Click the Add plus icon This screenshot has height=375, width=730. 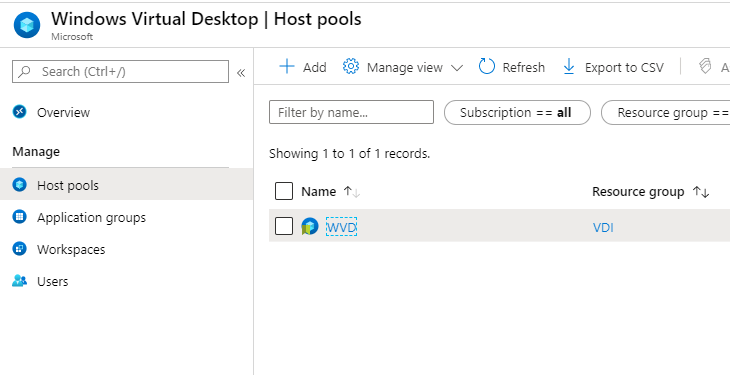(287, 67)
